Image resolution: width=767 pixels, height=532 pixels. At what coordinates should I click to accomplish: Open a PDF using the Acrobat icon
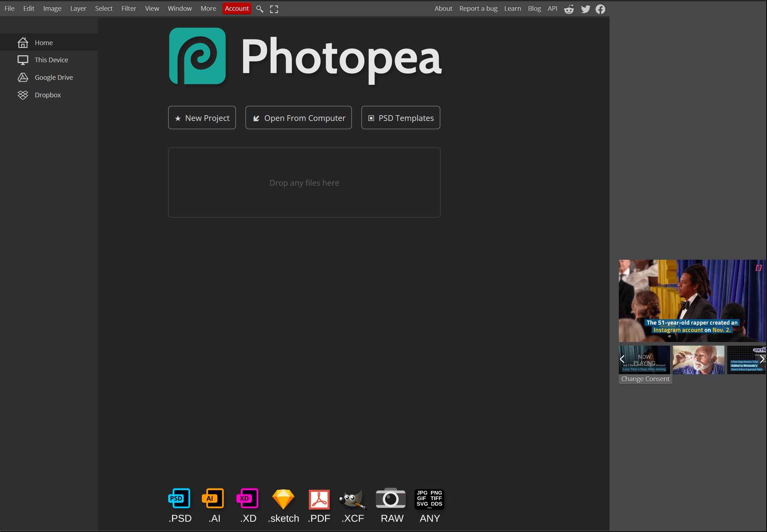coord(318,499)
